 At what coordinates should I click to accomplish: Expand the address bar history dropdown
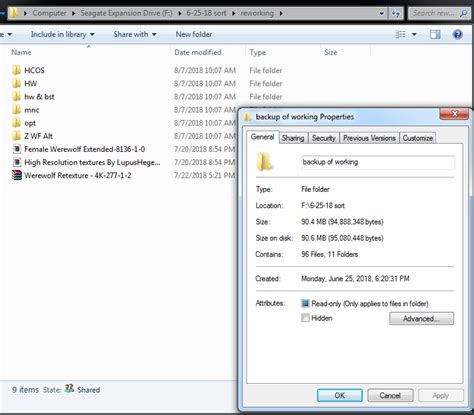click(382, 14)
